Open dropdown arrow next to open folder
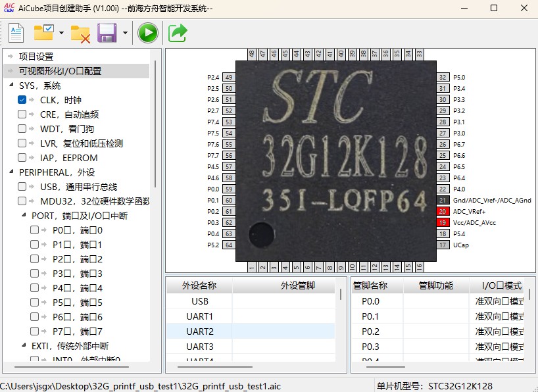 (x=61, y=33)
